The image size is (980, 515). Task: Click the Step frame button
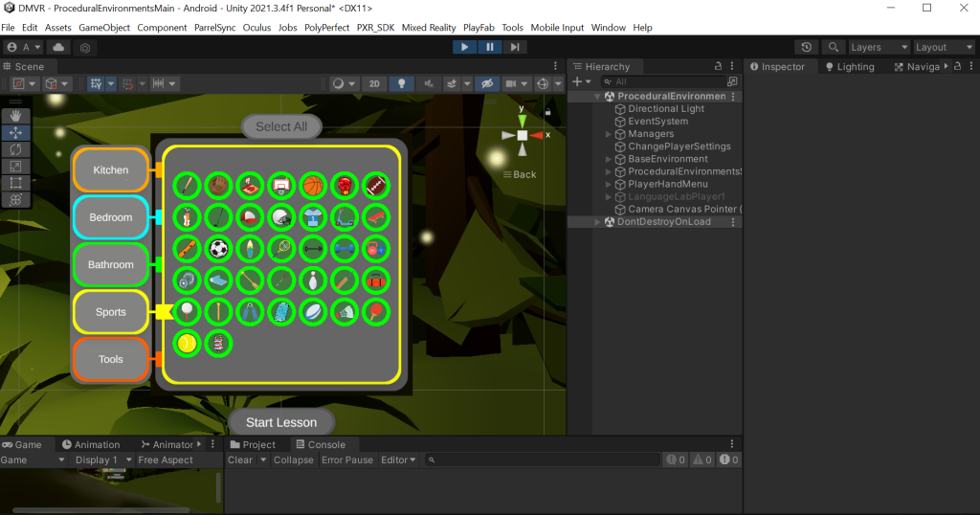pos(515,47)
